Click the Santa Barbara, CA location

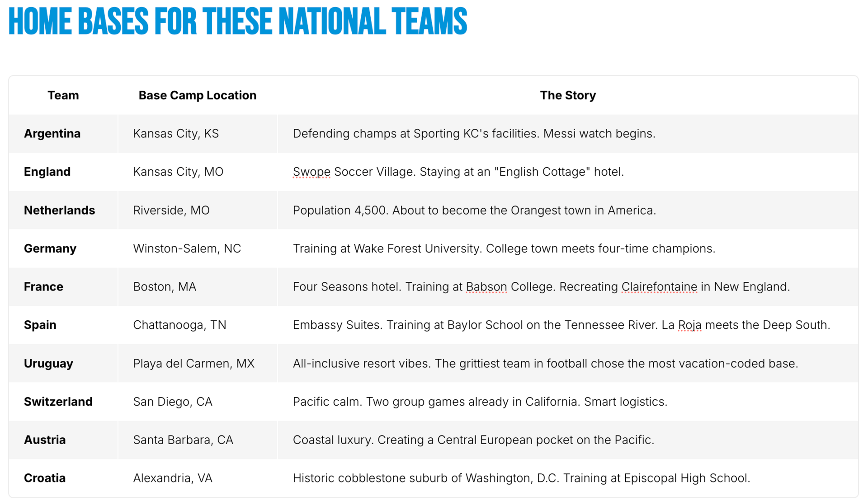[x=183, y=440]
